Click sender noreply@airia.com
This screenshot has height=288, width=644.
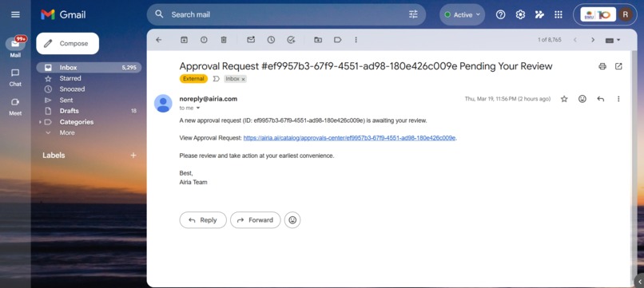(209, 99)
